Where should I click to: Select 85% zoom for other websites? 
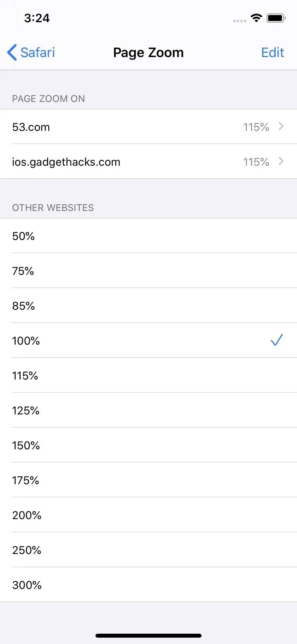(x=148, y=306)
